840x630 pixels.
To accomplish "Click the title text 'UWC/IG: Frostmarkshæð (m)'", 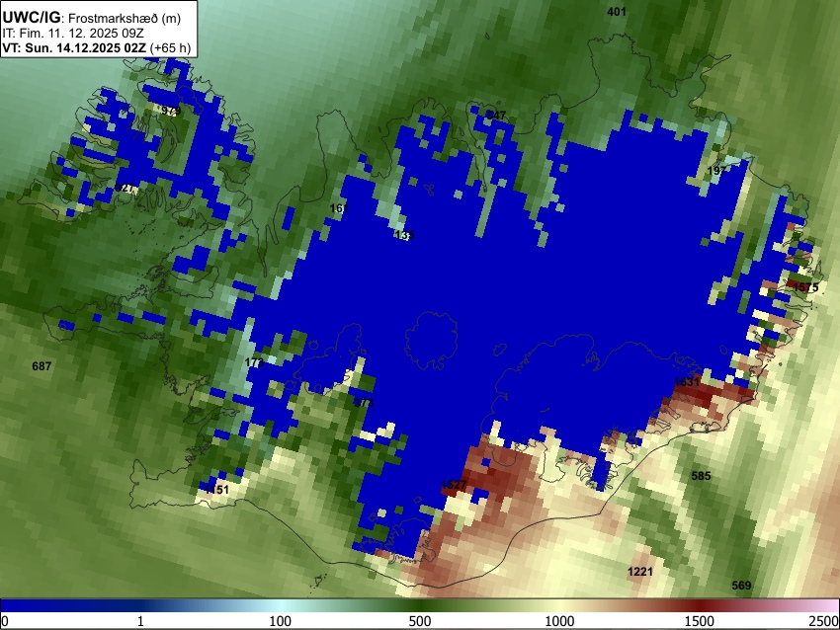I will point(92,18).
